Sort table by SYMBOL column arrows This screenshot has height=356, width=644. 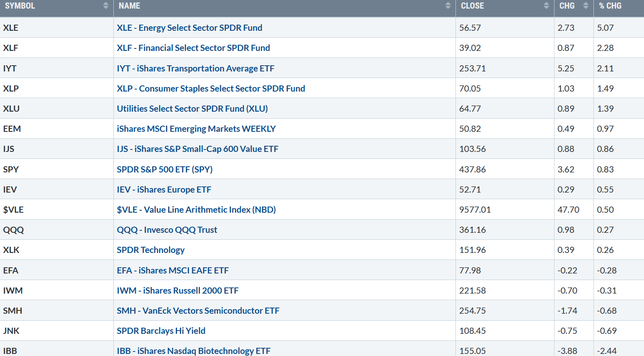click(x=106, y=6)
